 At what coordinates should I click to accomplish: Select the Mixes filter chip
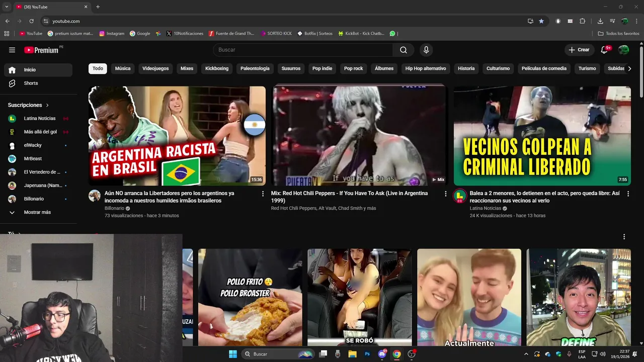tap(187, 68)
